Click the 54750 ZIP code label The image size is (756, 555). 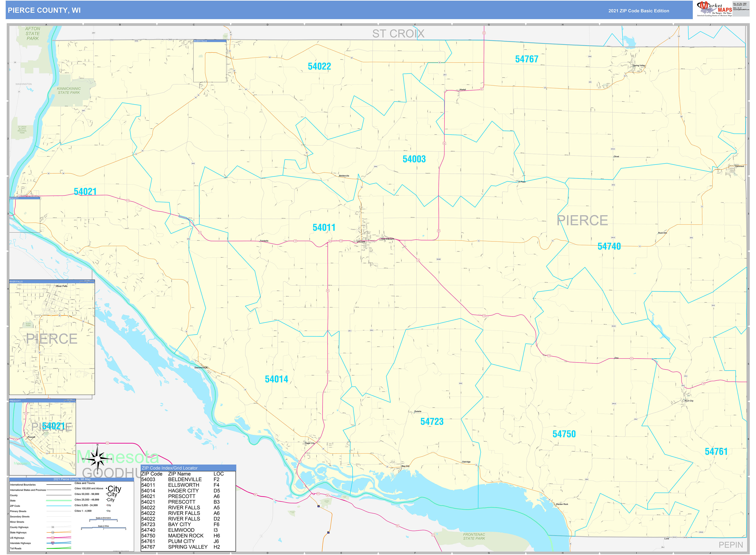click(x=564, y=434)
